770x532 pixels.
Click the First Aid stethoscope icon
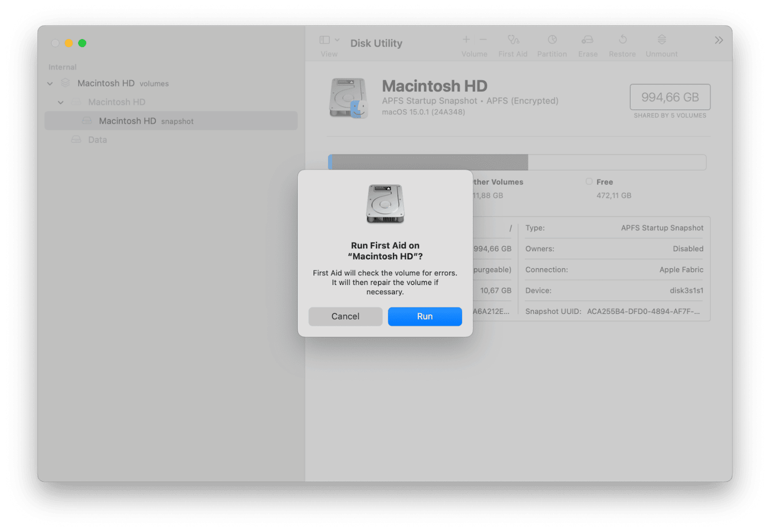(513, 40)
